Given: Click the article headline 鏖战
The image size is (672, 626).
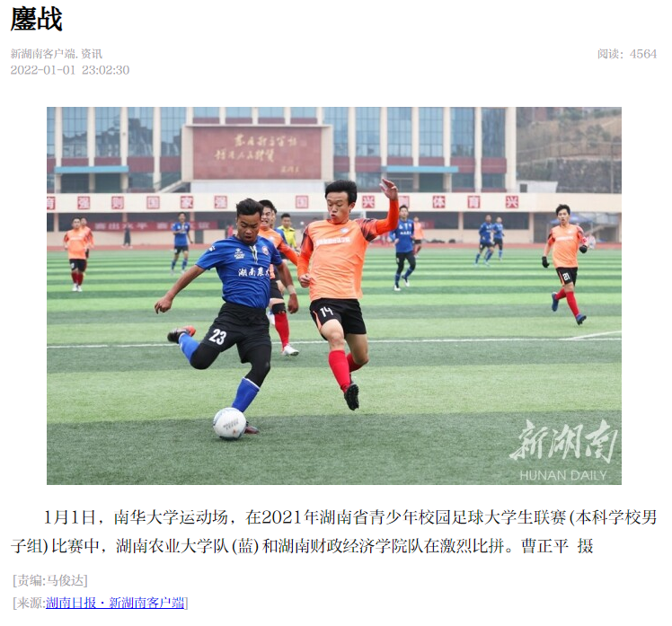Looking at the screenshot, I should 37,19.
